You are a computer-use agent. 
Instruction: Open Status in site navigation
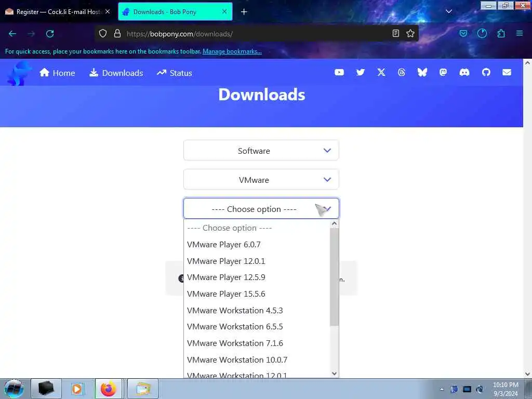[x=175, y=73]
